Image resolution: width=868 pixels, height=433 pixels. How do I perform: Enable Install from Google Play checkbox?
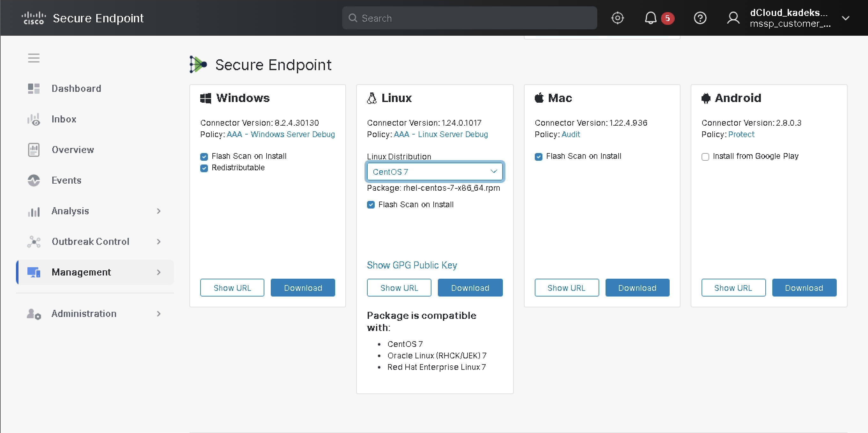pos(705,157)
